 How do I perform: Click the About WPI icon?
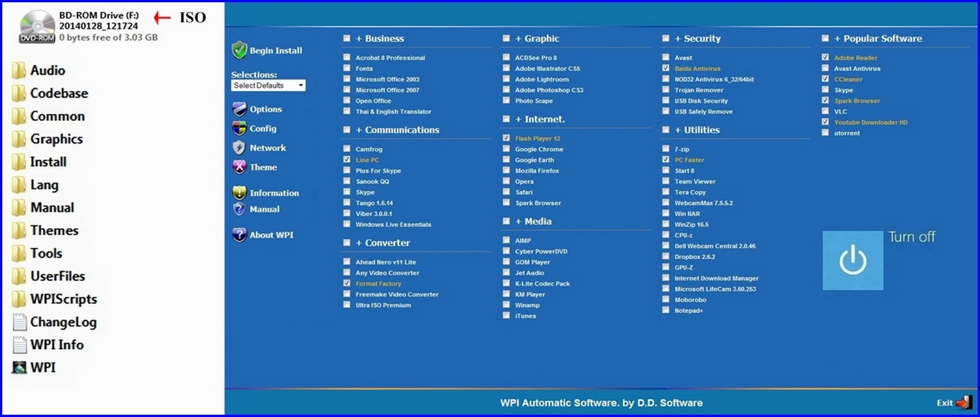pyautogui.click(x=239, y=235)
